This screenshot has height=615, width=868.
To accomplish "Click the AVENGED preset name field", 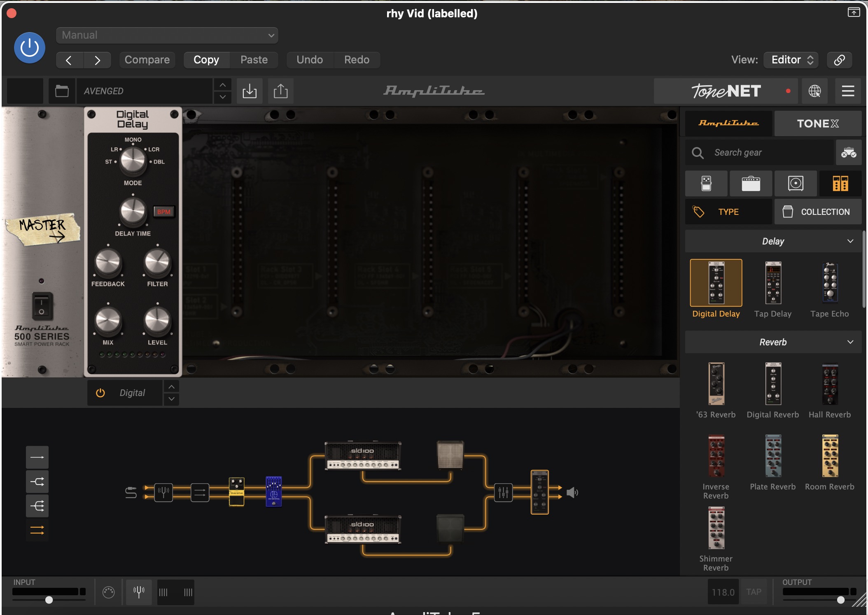I will tap(144, 91).
